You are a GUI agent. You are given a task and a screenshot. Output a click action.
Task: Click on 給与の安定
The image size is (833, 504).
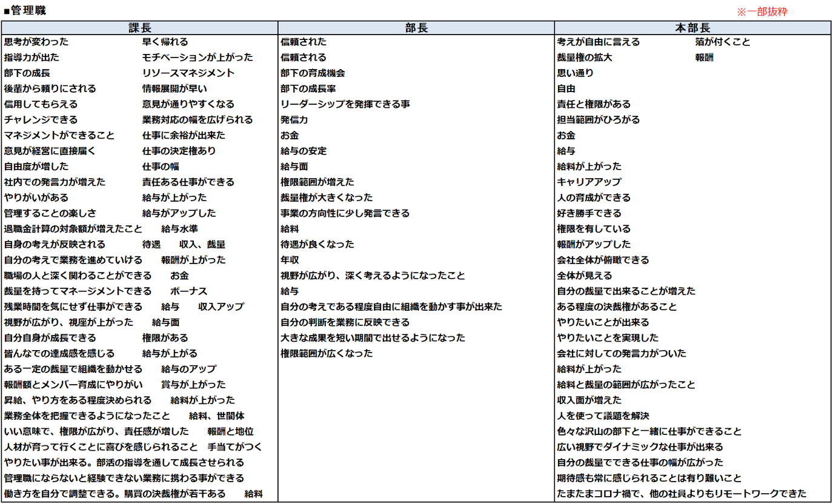point(304,151)
